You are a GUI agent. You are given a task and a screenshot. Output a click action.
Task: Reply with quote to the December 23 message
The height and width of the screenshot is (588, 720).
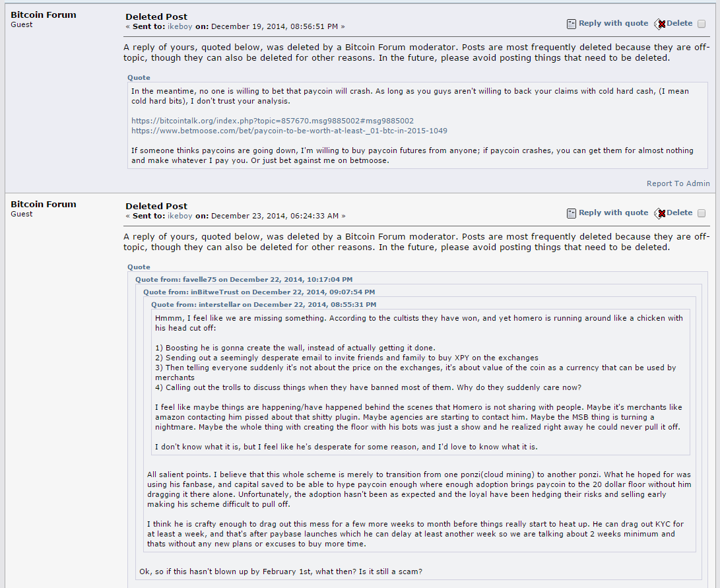click(614, 212)
